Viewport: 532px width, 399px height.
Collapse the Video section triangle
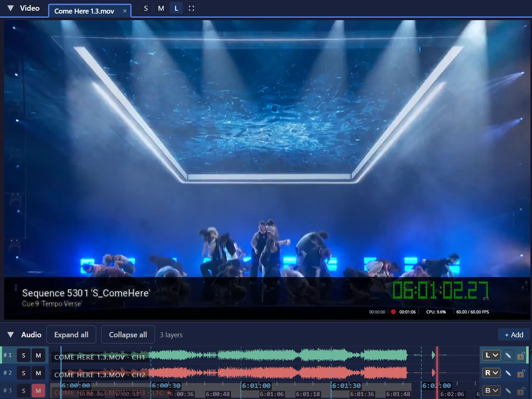click(x=11, y=8)
